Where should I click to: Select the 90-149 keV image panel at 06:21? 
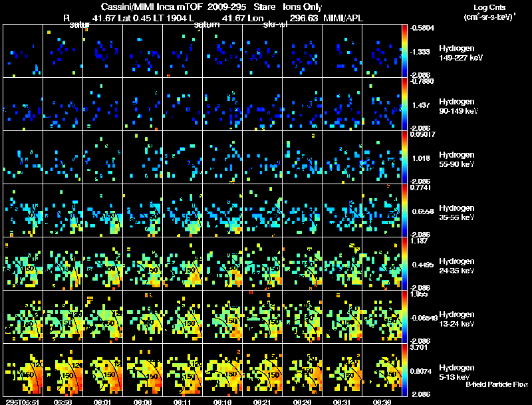[262, 104]
